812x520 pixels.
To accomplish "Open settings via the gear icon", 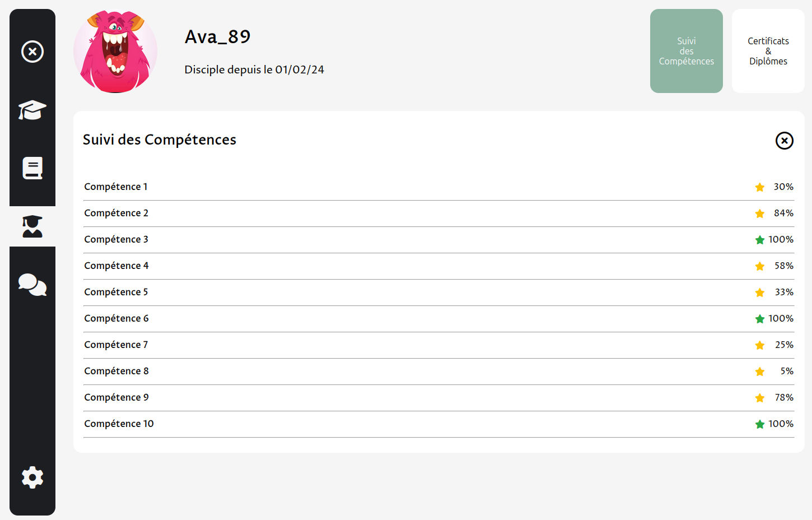I will [x=32, y=477].
